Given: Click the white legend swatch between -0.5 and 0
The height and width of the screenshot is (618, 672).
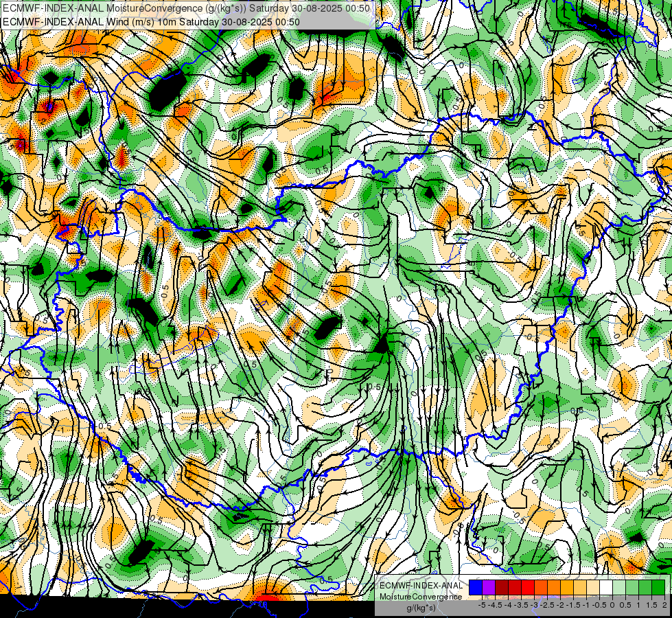Looking at the screenshot, I should coord(606,587).
